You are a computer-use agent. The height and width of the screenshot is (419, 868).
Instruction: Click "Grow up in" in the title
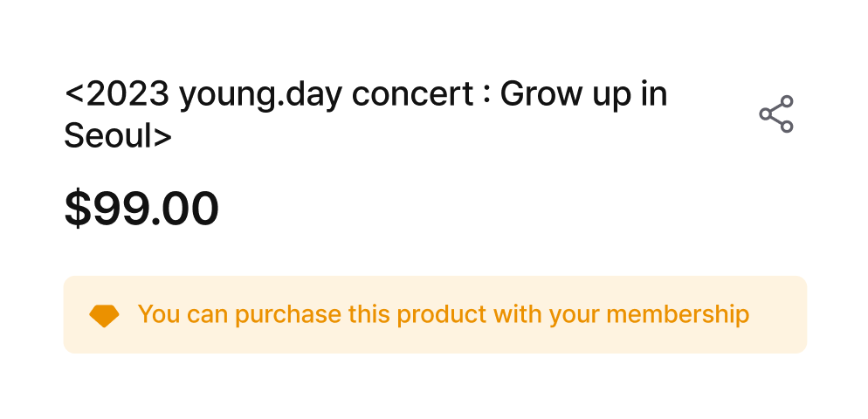click(x=583, y=95)
